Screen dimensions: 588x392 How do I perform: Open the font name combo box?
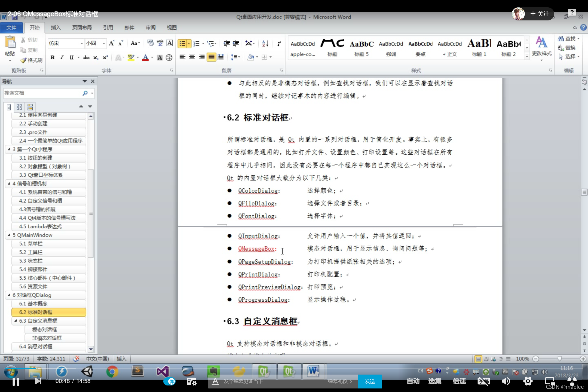pos(66,43)
